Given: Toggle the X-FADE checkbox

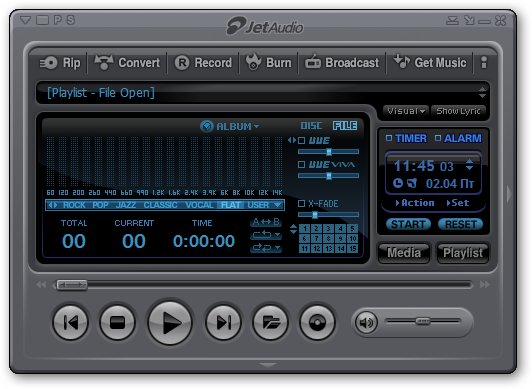Looking at the screenshot, I should pos(301,203).
